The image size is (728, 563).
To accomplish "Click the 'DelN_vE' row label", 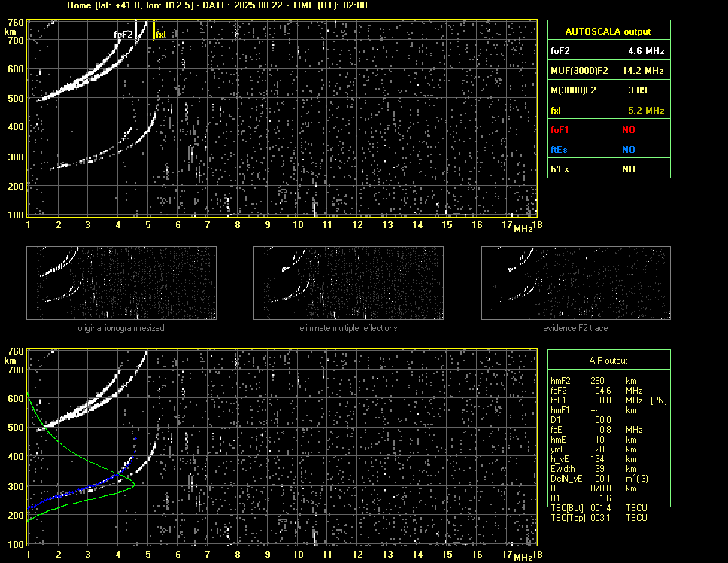I will pos(566,479).
